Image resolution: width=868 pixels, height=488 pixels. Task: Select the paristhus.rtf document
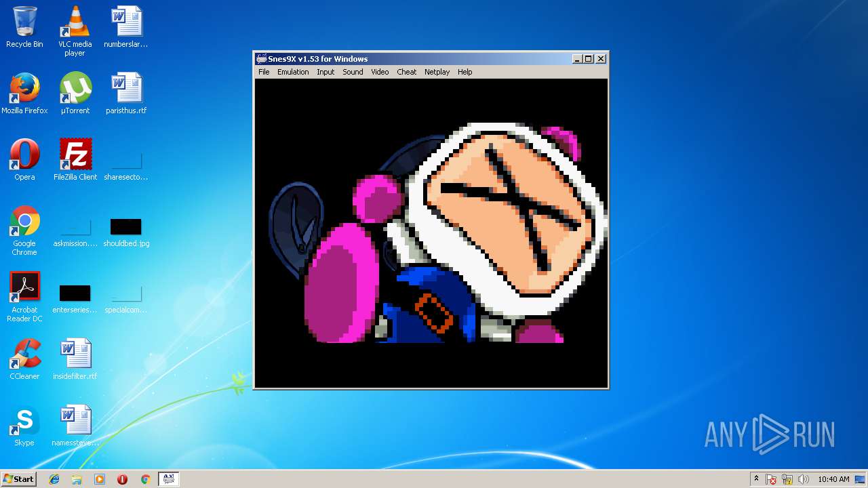(126, 94)
